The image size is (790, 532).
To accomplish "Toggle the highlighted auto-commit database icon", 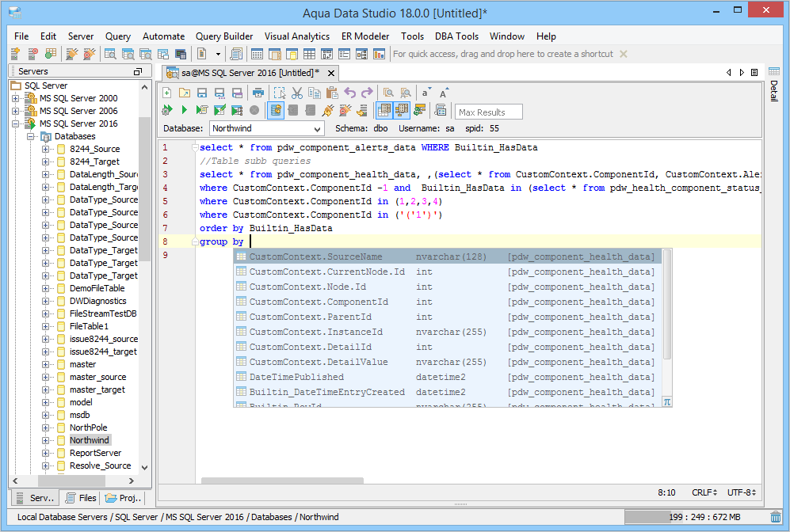I will coord(276,111).
